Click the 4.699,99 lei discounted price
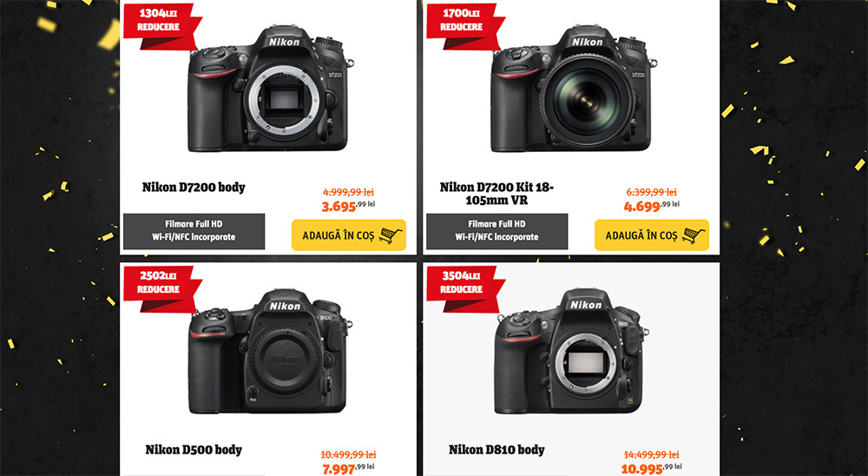The width and height of the screenshot is (868, 476). click(652, 206)
